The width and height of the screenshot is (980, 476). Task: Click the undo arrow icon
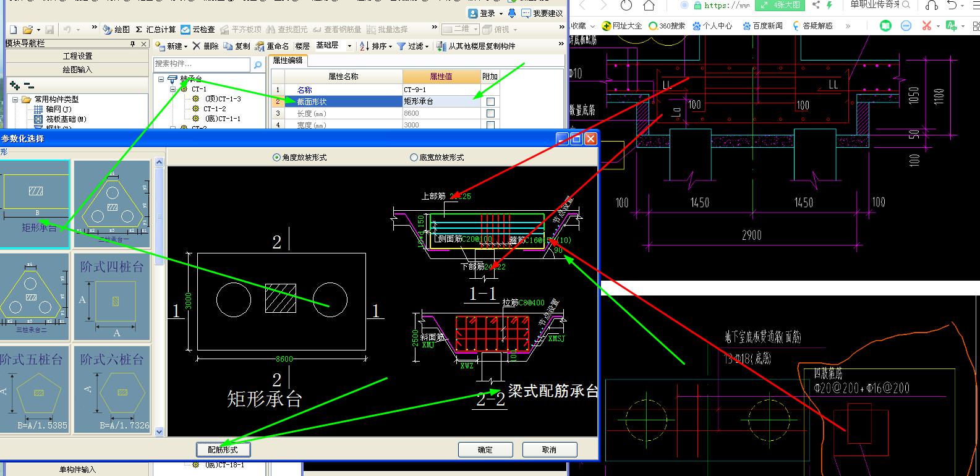tap(67, 29)
